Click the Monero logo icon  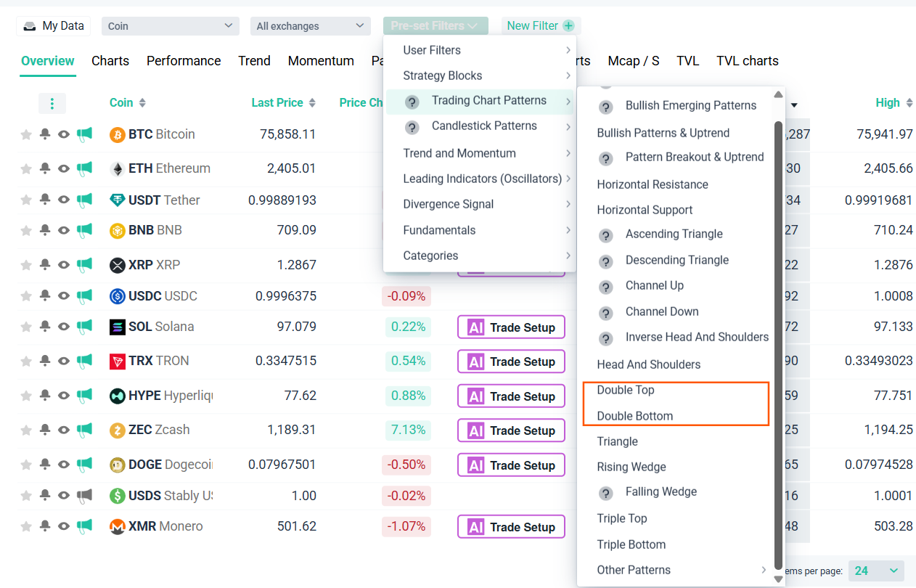[x=118, y=526]
